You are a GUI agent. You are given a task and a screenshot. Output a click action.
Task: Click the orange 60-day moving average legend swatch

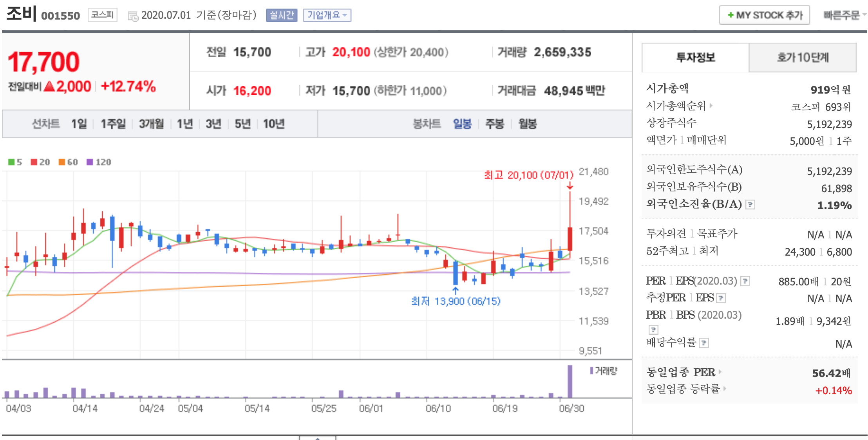pos(62,162)
